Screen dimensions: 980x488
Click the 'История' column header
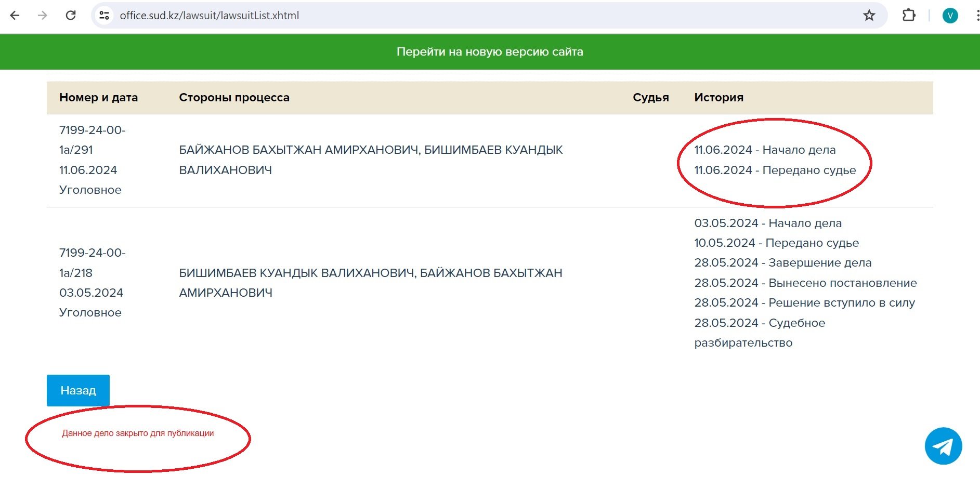click(718, 97)
